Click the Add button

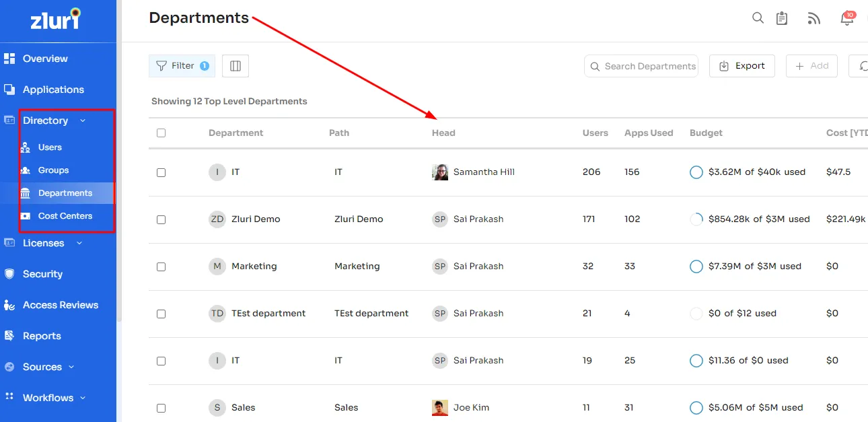click(811, 66)
